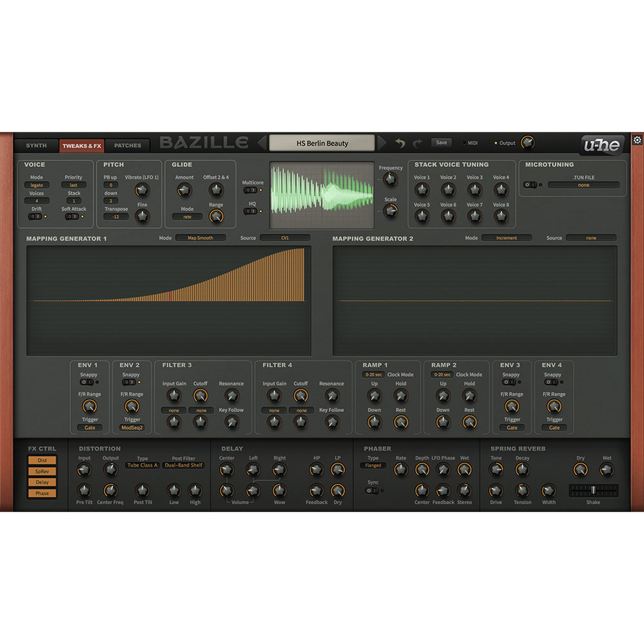Viewport: 644px width, 644px height.
Task: Click the HS Berlin Beauty patch name display
Action: click(322, 143)
